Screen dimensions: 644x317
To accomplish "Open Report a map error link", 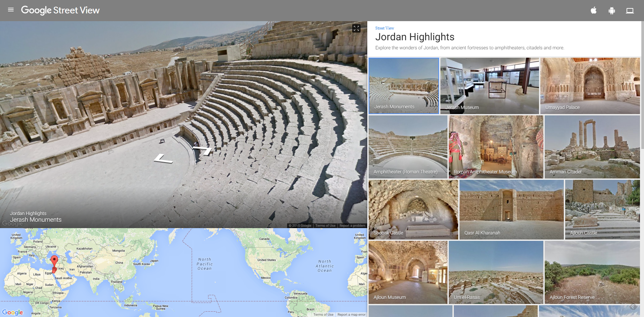I will [x=351, y=315].
